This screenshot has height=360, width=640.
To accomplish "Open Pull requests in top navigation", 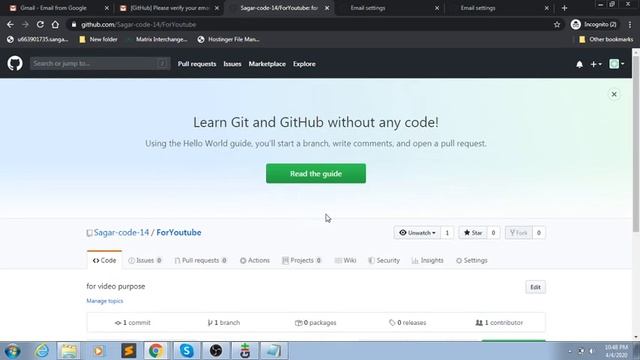I will (197, 64).
